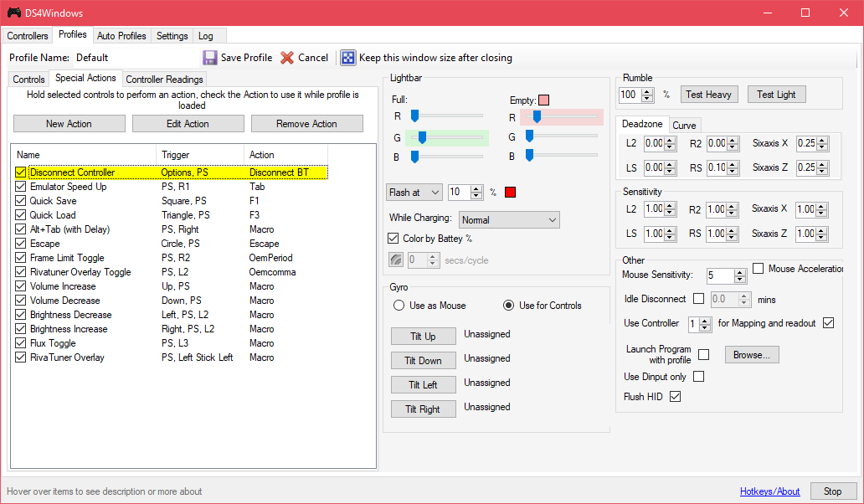Screen dimensions: 864x504
Task: Click the Stop button
Action: [832, 491]
